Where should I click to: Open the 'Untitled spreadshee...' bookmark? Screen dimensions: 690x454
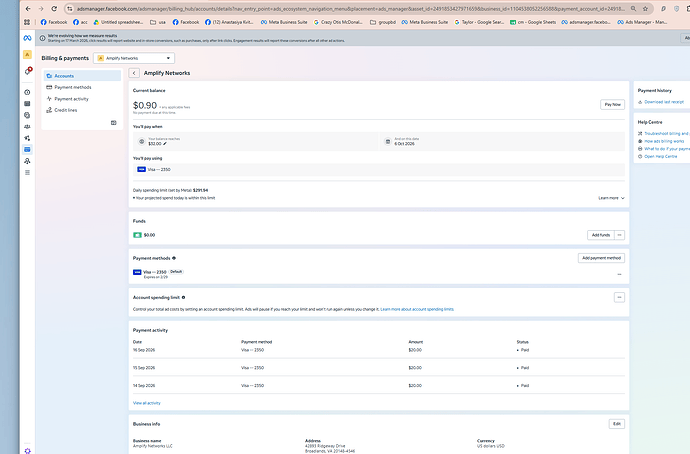point(118,22)
